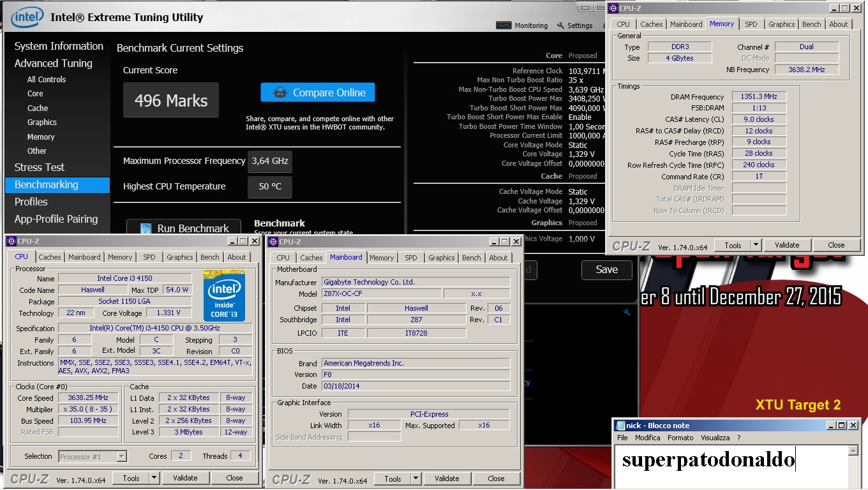Viewport: 868px width, 490px height.
Task: Open Memory tab in Mainboard CPU-Z window
Action: [382, 258]
